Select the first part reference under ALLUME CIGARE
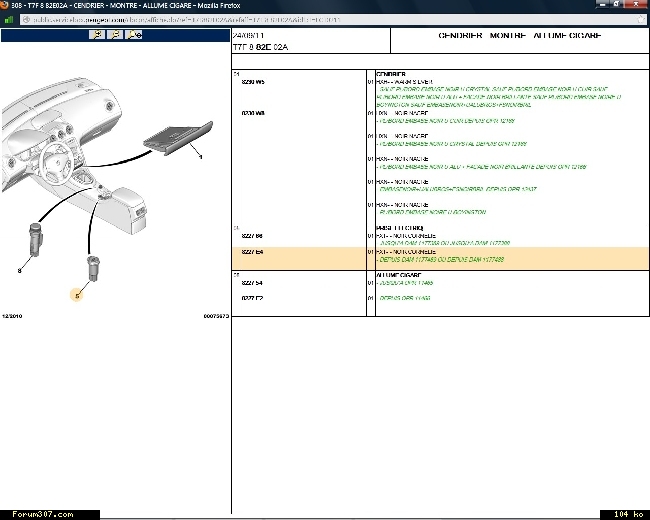Viewport: 650px width, 520px height. point(252,283)
